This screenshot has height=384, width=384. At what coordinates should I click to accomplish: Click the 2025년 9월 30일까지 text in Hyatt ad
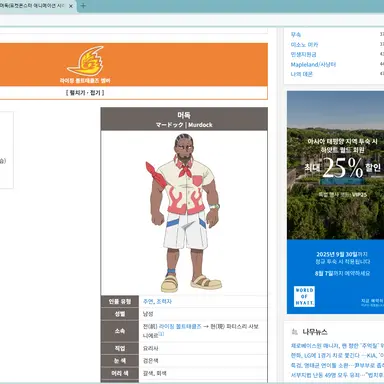coord(342,254)
